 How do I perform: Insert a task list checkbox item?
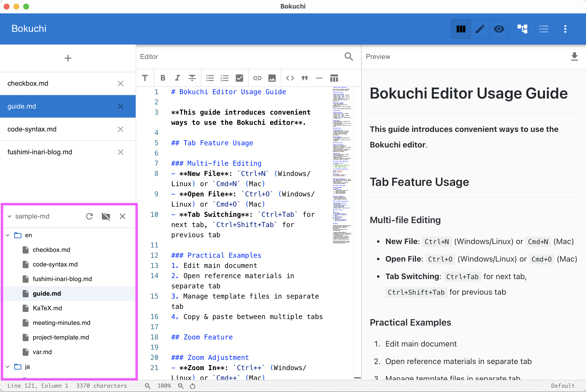[239, 78]
